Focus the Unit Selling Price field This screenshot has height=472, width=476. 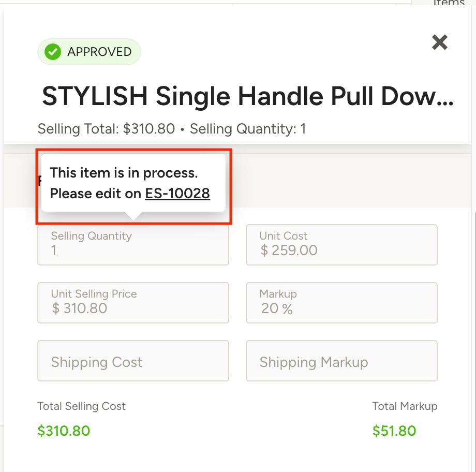tap(133, 303)
